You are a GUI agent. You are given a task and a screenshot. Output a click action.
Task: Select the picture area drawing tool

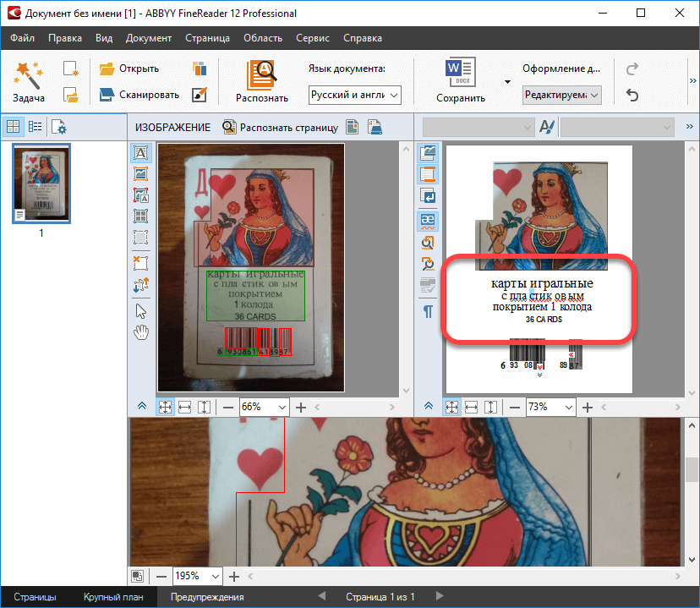coord(141,174)
